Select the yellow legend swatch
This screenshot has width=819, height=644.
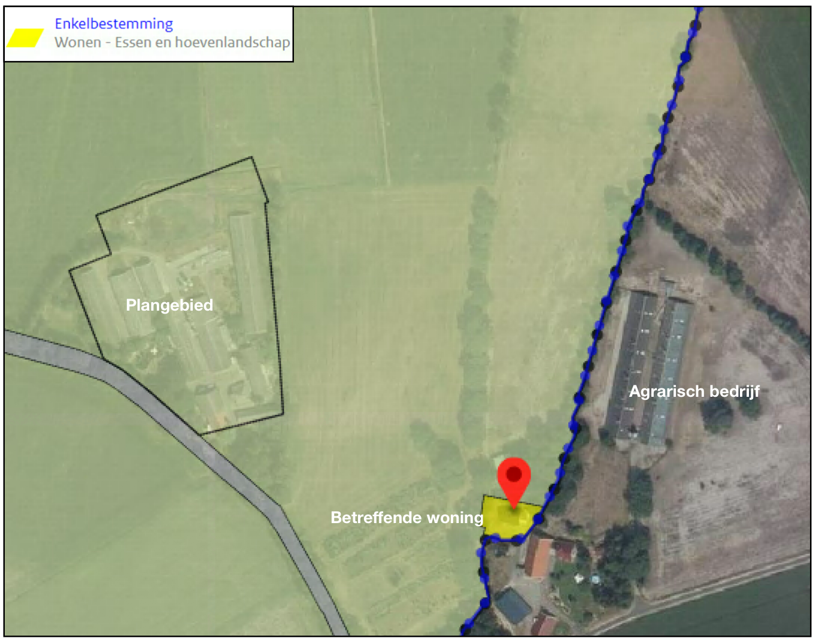tap(25, 38)
